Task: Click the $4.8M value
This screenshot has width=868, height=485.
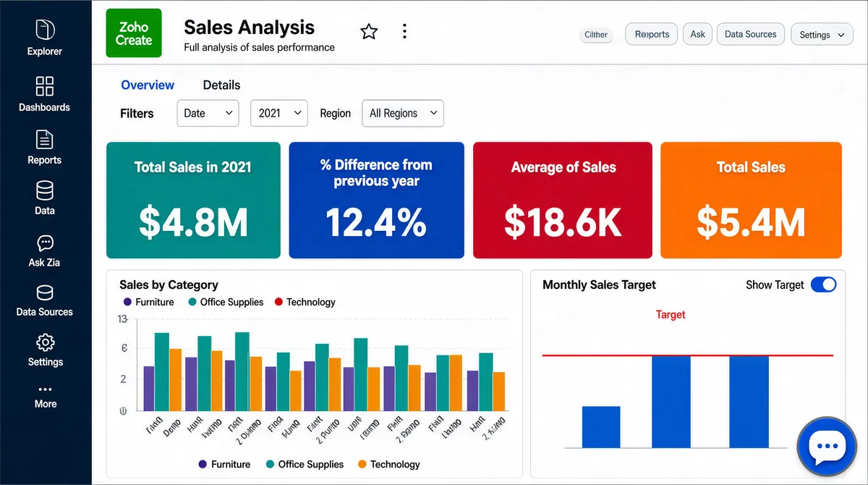Action: pyautogui.click(x=194, y=222)
